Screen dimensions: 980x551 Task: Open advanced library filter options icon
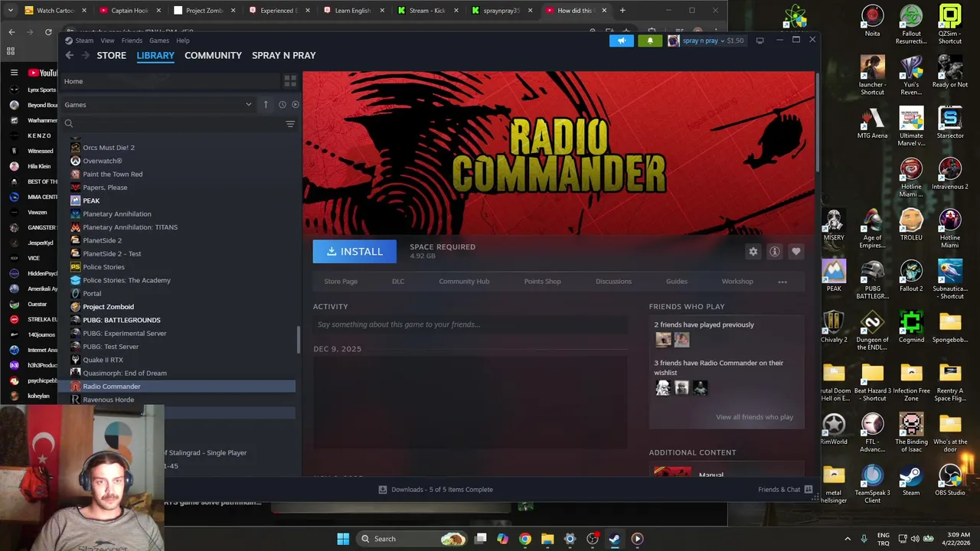click(290, 124)
